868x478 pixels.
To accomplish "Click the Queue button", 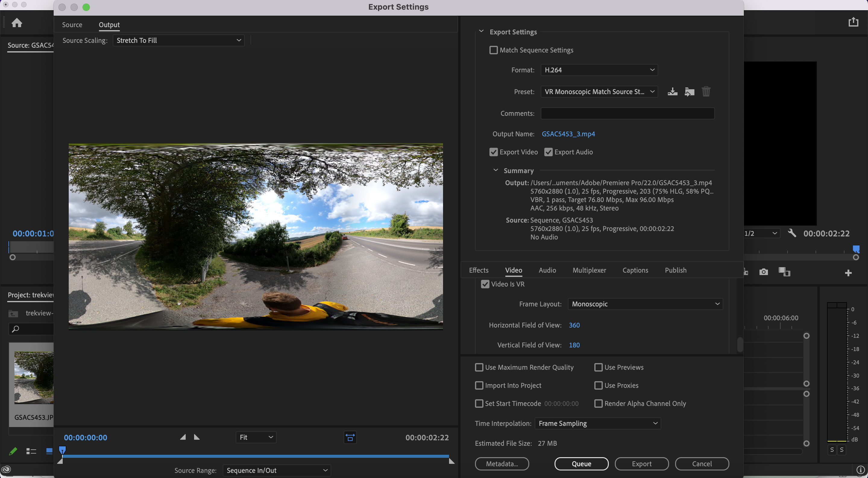I will 581,464.
